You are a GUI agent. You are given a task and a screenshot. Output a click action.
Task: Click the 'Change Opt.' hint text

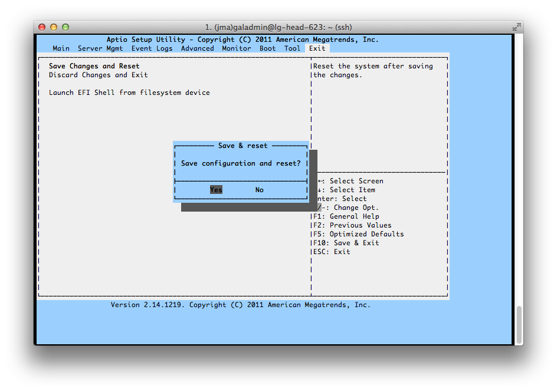tap(356, 207)
